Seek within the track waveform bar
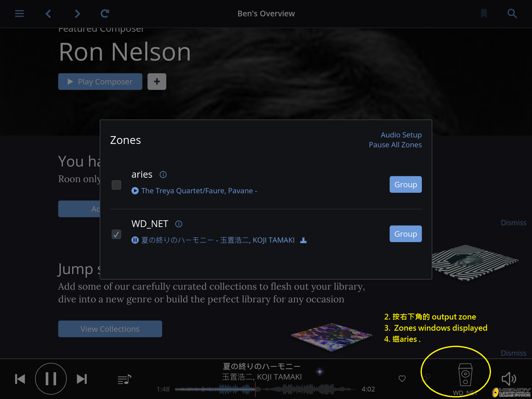532x399 pixels. (265, 389)
